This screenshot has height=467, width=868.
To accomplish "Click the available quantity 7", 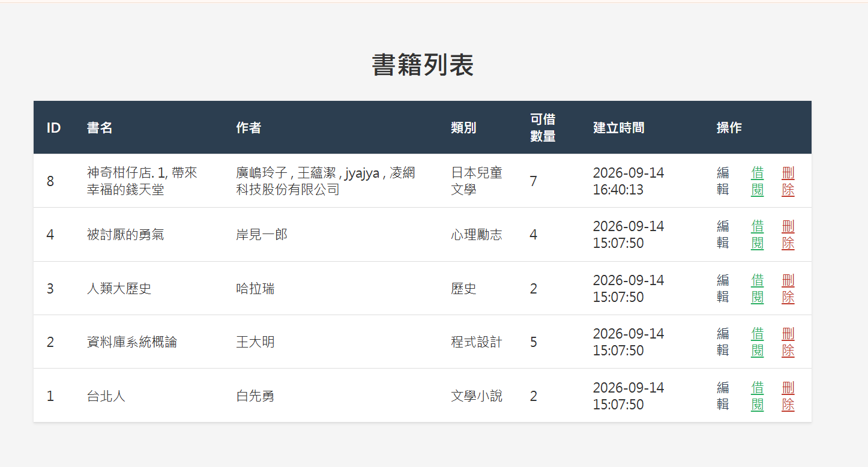I will click(x=534, y=181).
